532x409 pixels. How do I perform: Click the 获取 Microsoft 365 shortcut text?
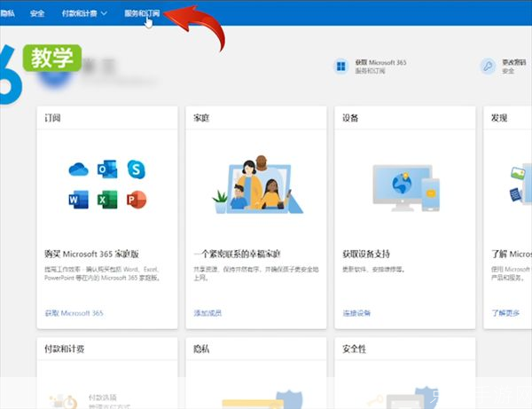point(380,62)
